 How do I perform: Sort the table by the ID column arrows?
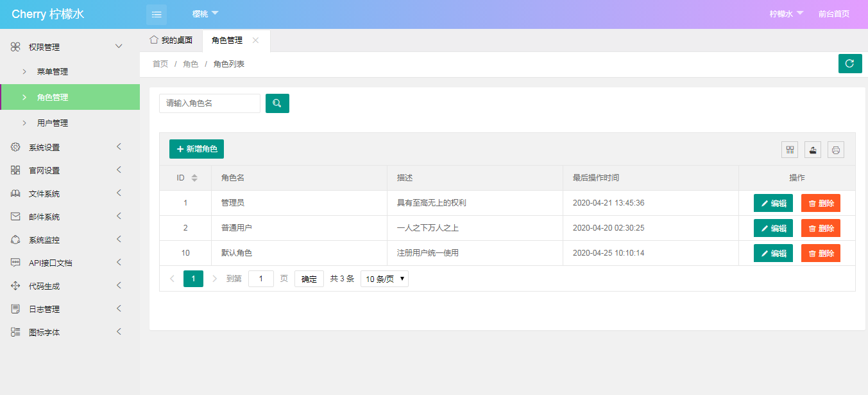[194, 178]
